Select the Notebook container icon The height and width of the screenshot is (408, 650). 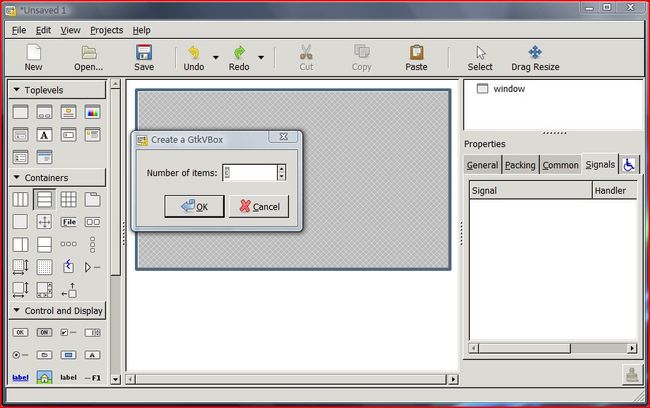[92, 199]
